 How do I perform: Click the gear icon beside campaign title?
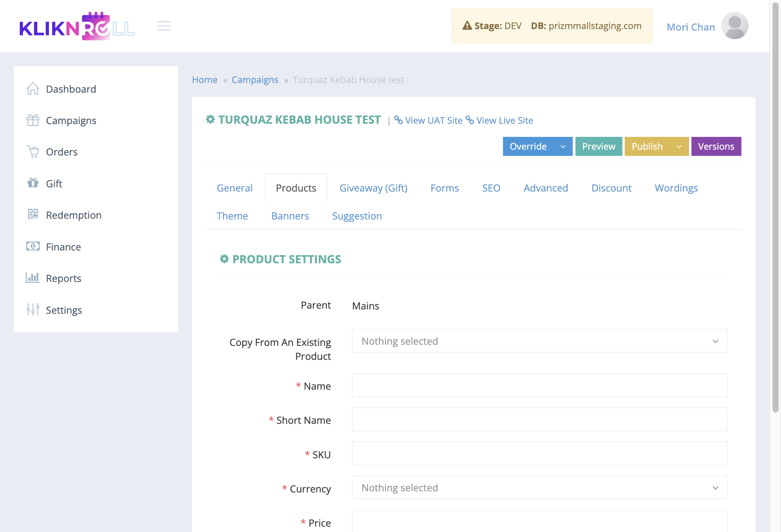point(211,119)
